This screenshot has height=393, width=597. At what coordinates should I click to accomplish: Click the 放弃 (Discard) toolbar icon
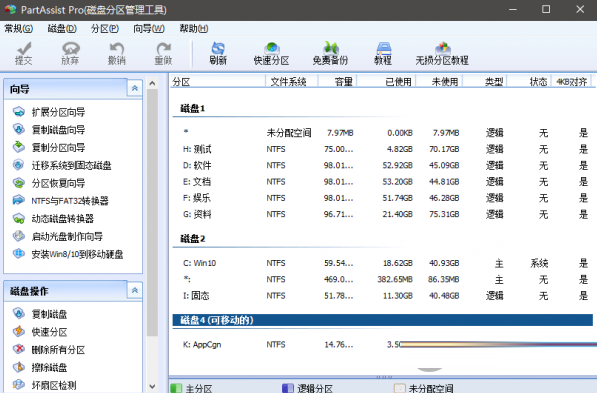(x=70, y=53)
